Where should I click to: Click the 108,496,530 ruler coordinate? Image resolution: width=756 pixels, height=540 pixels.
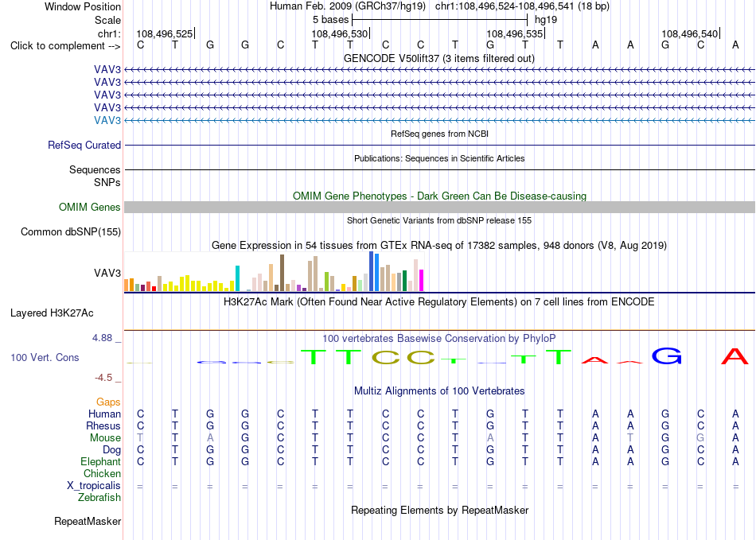pyautogui.click(x=340, y=33)
